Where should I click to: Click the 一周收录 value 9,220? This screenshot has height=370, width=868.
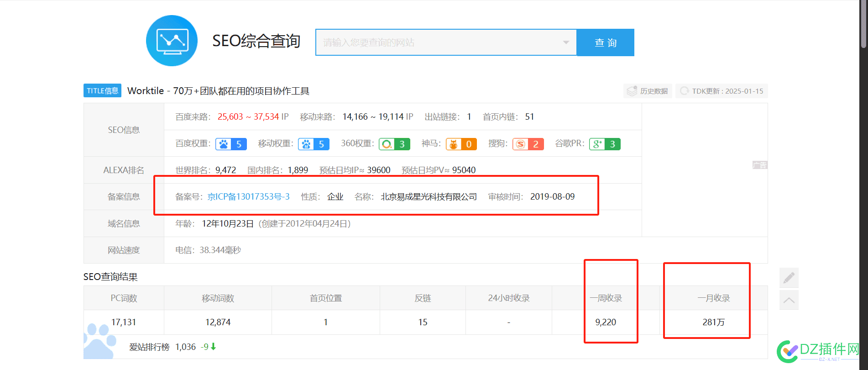click(606, 322)
